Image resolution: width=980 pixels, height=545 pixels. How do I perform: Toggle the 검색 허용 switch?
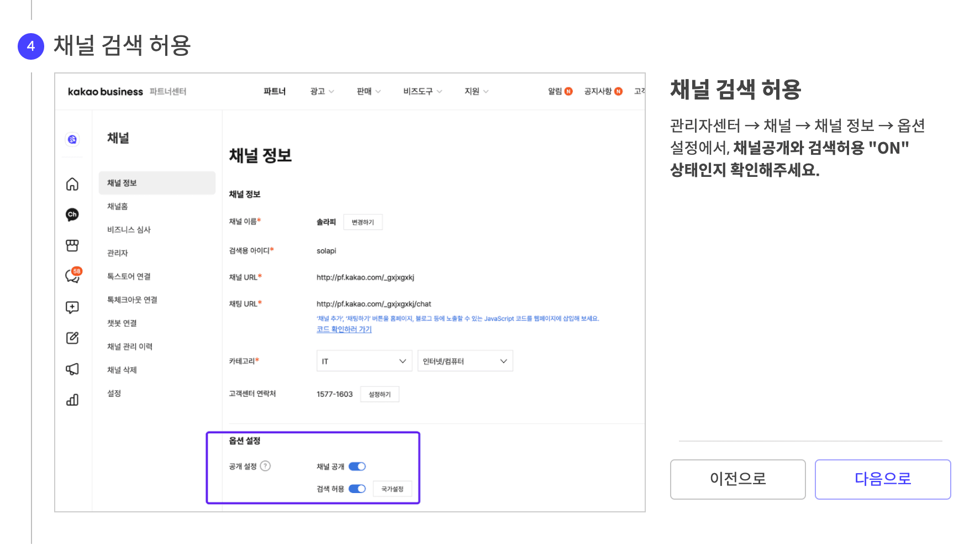(x=357, y=489)
